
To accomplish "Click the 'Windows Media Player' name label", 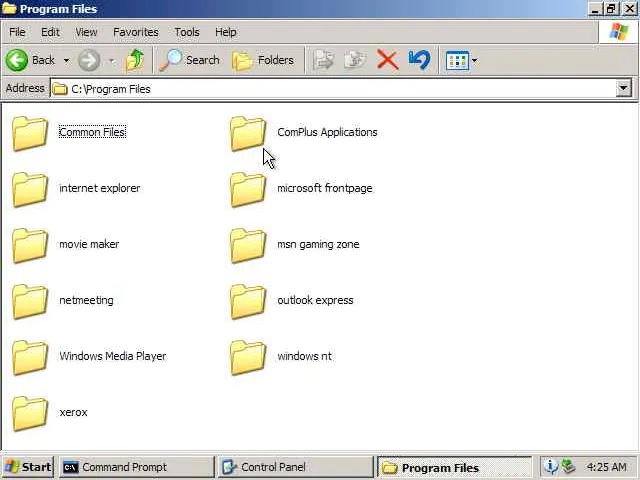I will 113,356.
